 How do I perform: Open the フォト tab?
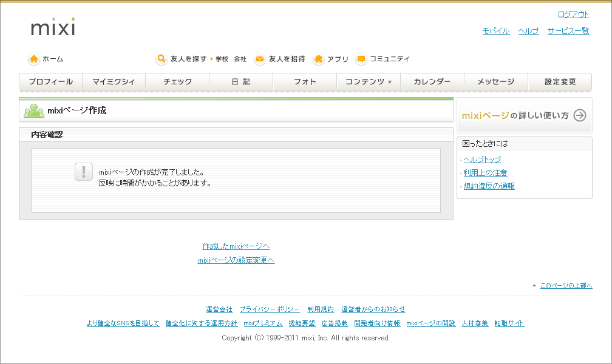[x=305, y=81]
